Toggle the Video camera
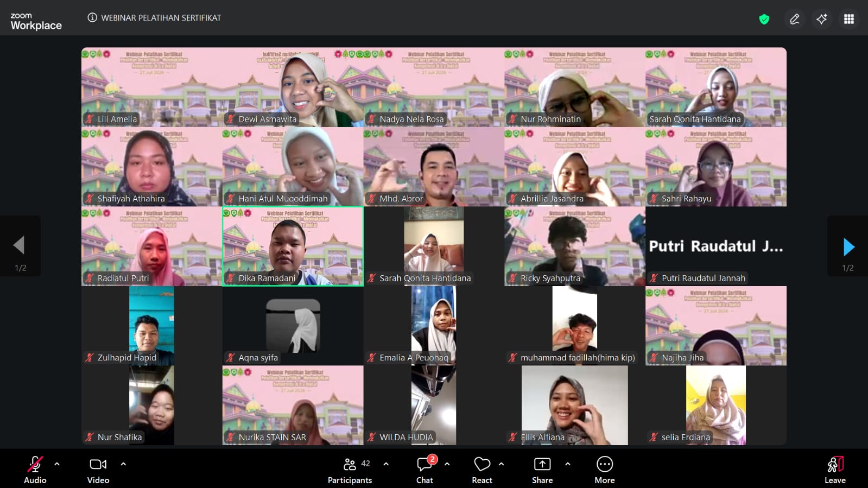 (x=98, y=470)
